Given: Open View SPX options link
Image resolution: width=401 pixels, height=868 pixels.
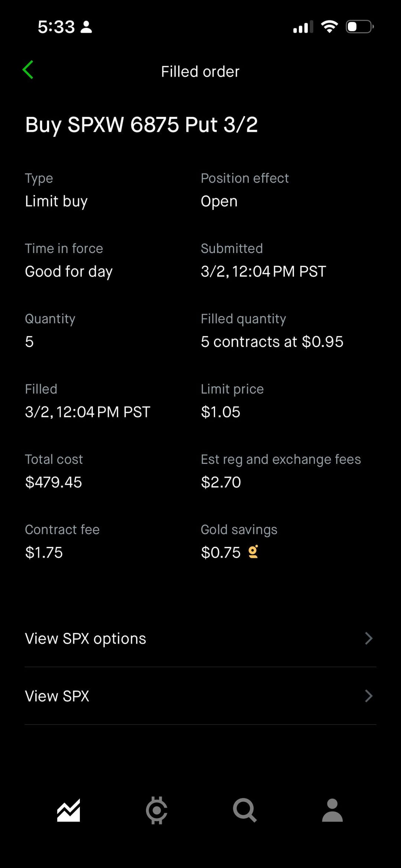Looking at the screenshot, I should pos(85,639).
